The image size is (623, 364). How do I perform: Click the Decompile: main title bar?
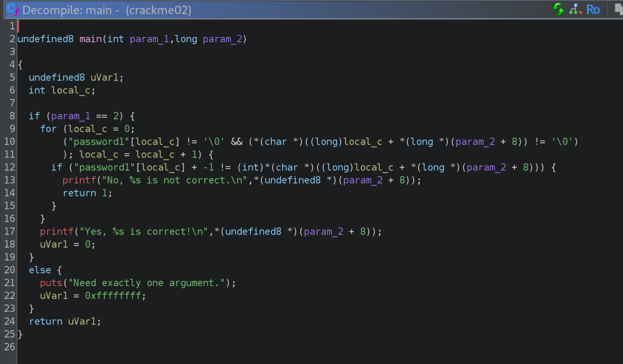point(80,10)
